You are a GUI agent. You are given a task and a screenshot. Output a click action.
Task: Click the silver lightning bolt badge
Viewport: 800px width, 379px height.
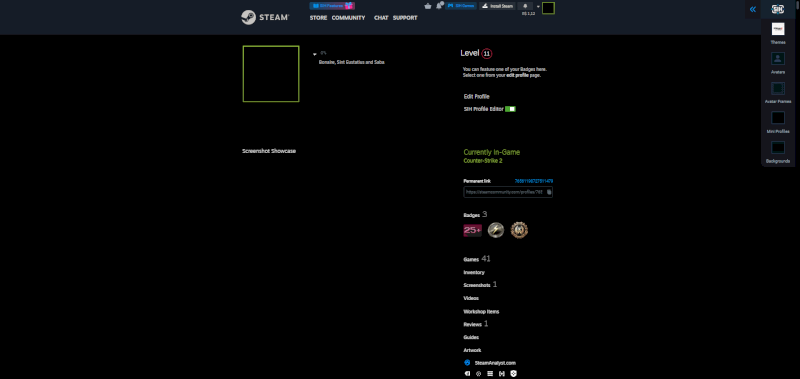click(496, 231)
